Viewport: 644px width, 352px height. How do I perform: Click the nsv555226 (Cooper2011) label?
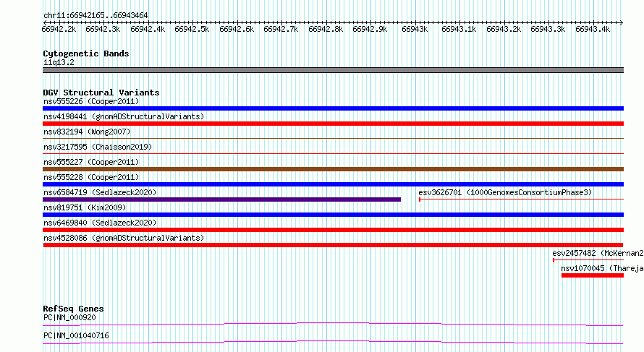91,101
